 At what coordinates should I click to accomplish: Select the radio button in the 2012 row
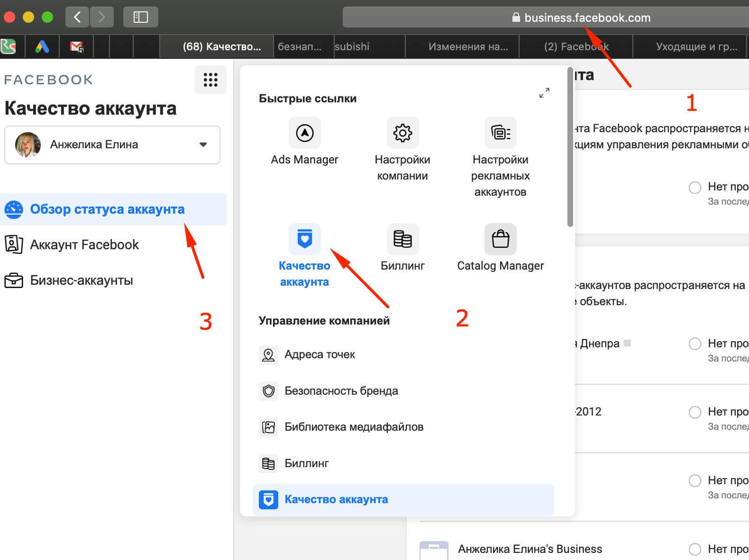(x=695, y=412)
